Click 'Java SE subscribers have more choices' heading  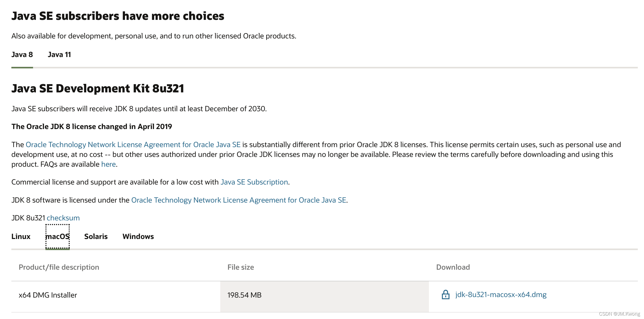tap(118, 16)
